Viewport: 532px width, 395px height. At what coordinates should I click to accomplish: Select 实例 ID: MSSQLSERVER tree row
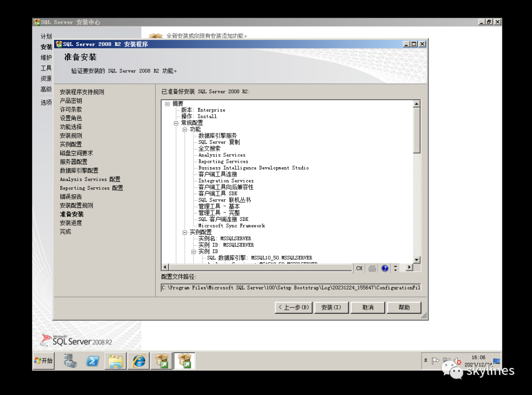point(226,245)
